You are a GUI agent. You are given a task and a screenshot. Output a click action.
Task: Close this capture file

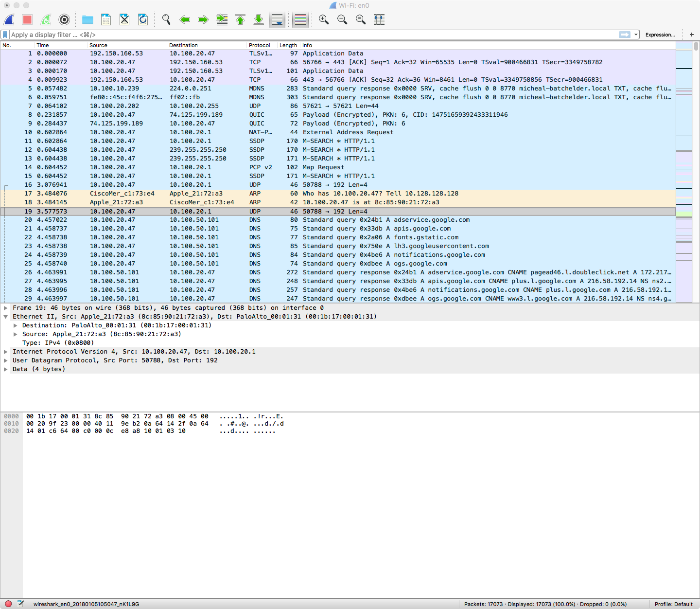124,19
